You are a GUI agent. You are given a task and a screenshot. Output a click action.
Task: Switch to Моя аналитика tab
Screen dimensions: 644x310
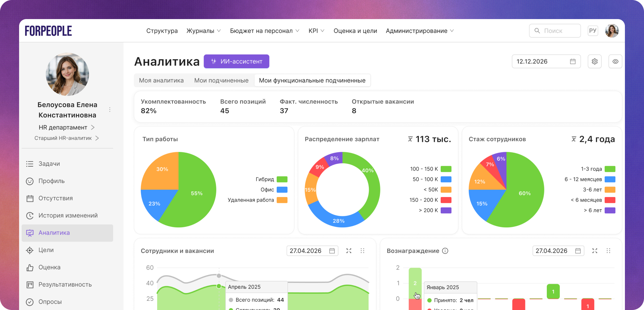[x=161, y=80]
